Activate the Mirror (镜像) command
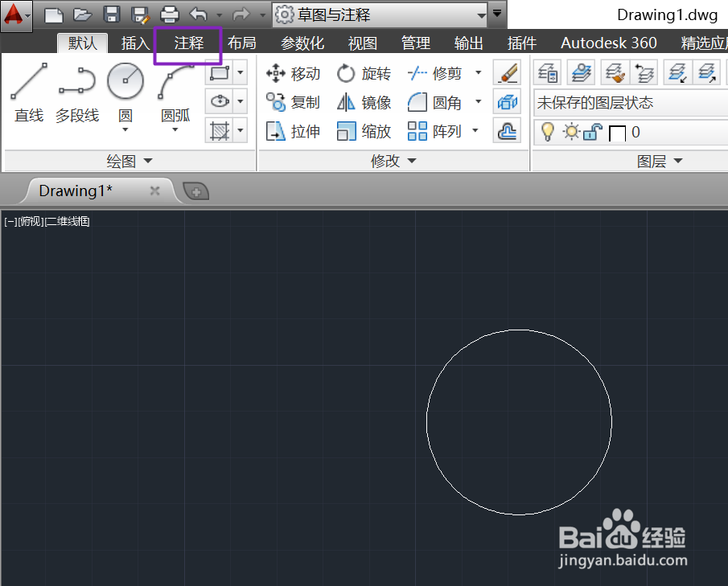The width and height of the screenshot is (728, 586). [364, 102]
